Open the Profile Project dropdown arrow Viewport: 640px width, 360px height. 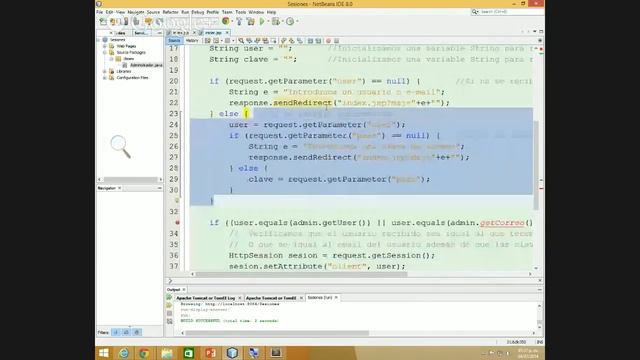[297, 21]
